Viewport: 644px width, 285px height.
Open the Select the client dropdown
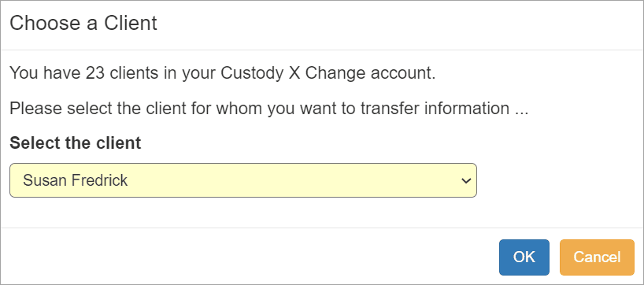click(243, 180)
